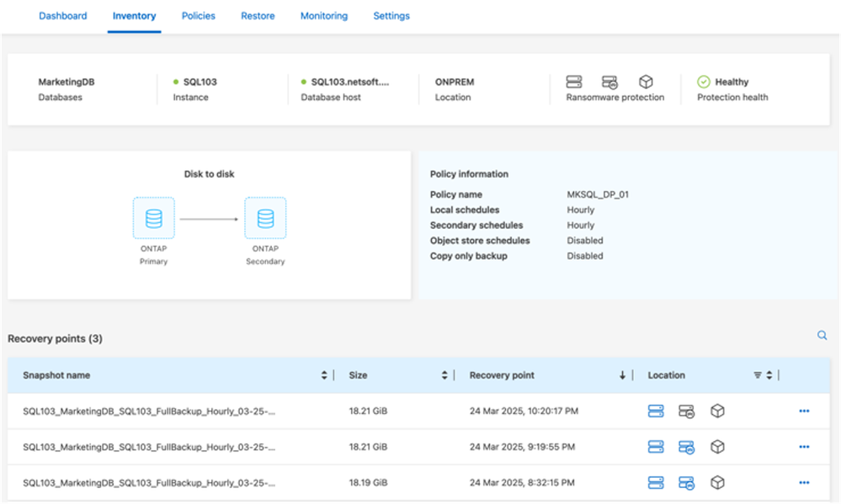Click ransomware protection secondary storage icon
Screen dimensions: 841x504
coord(609,82)
